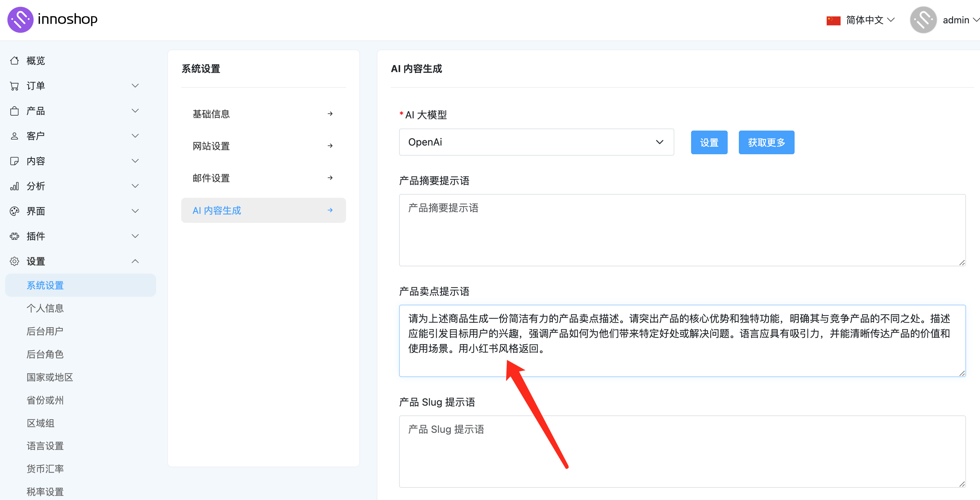This screenshot has width=980, height=500.
Task: Expand the 插件 menu chevron
Action: click(135, 236)
